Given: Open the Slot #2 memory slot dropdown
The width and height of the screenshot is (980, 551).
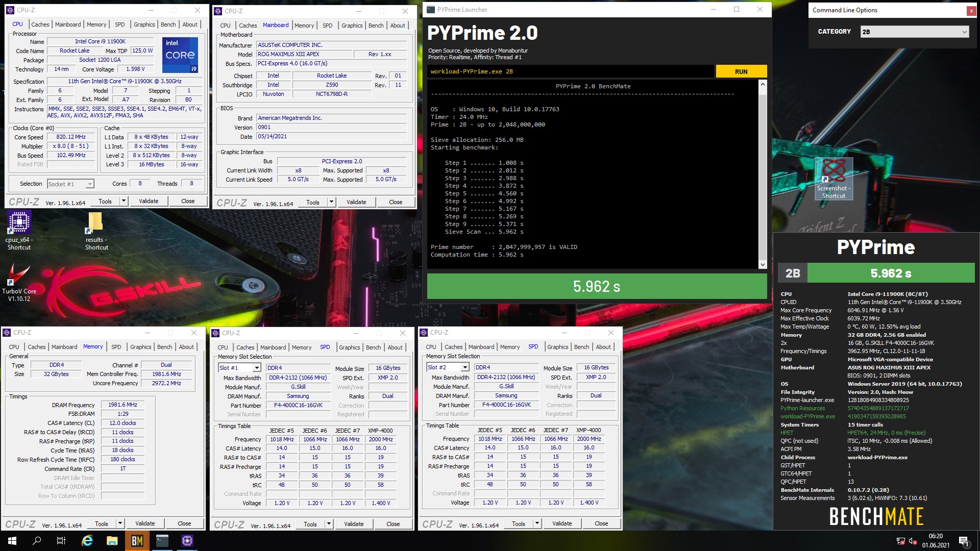Looking at the screenshot, I should click(448, 367).
